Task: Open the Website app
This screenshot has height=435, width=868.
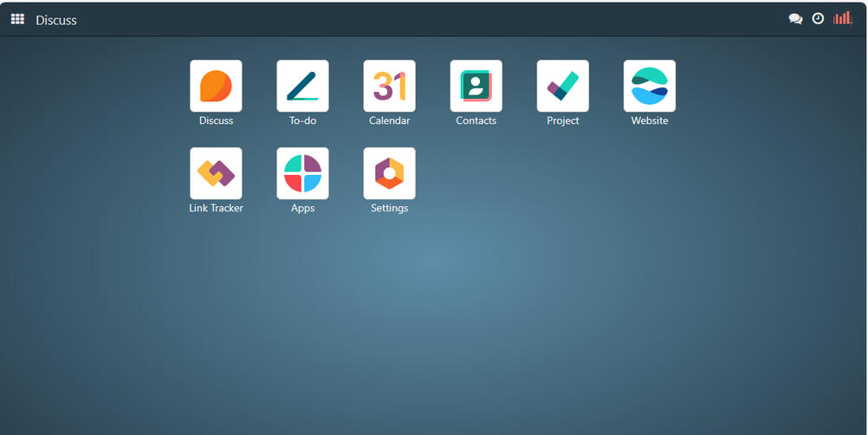Action: (x=650, y=86)
